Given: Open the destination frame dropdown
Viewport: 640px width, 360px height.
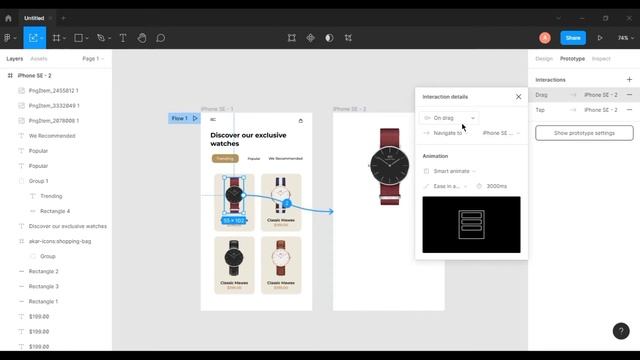Looking at the screenshot, I should (x=501, y=133).
